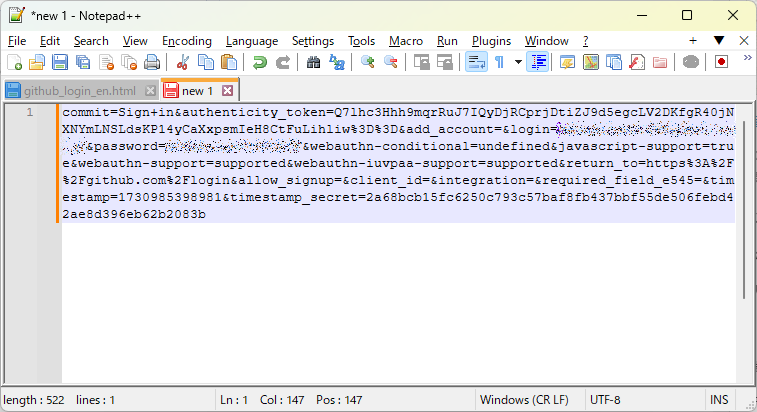Copy selection using the Copy icon
The height and width of the screenshot is (412, 757).
point(206,62)
